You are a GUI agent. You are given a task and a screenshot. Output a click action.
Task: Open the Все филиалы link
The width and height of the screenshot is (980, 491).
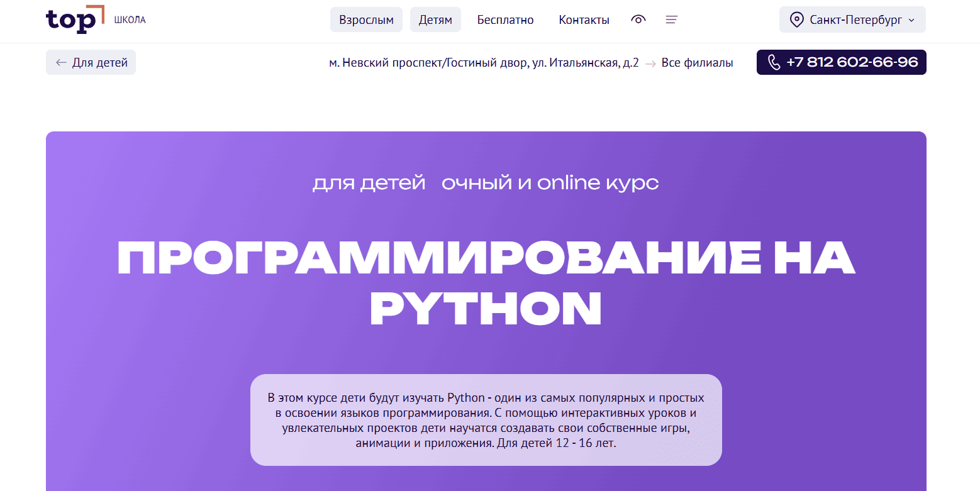[698, 62]
